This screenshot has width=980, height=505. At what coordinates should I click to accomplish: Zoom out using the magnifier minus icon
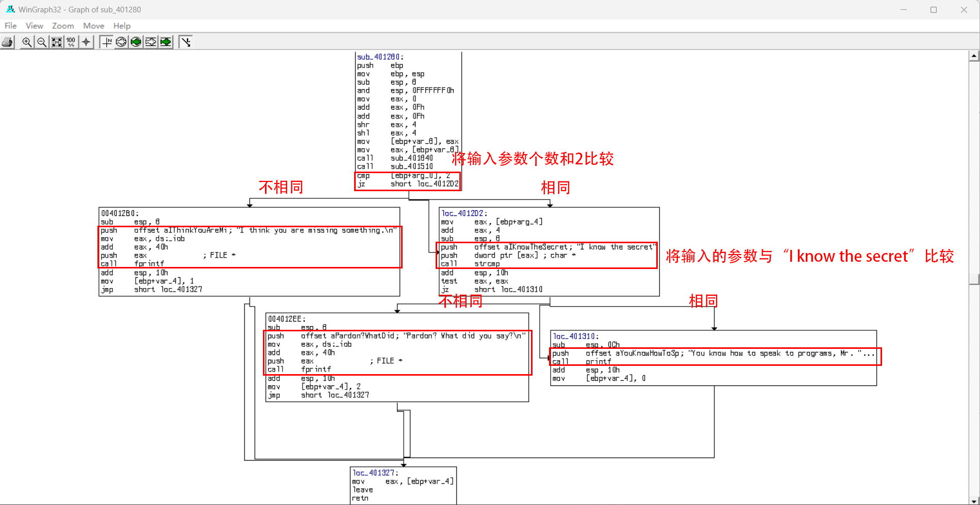pyautogui.click(x=42, y=42)
